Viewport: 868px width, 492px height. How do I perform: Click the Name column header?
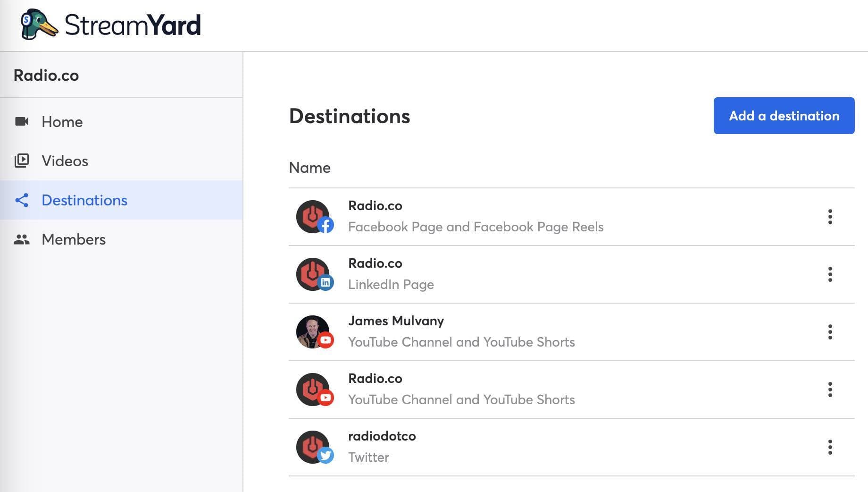[x=309, y=168]
